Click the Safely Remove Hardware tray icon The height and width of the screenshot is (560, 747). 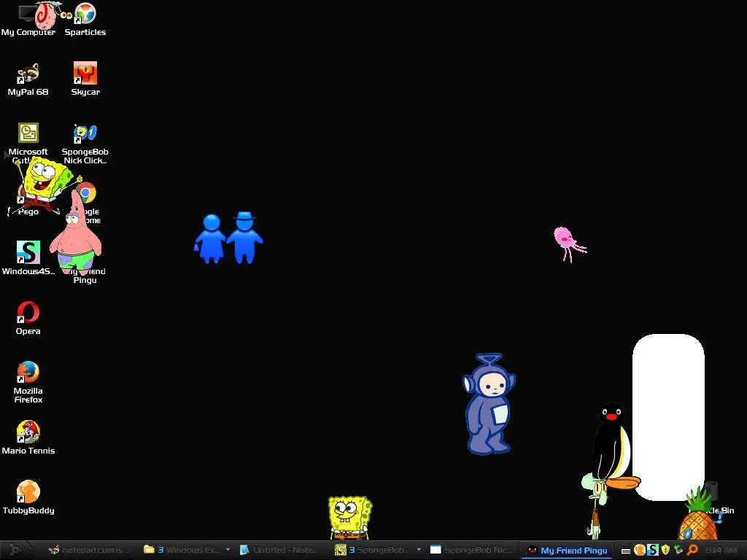(x=679, y=550)
